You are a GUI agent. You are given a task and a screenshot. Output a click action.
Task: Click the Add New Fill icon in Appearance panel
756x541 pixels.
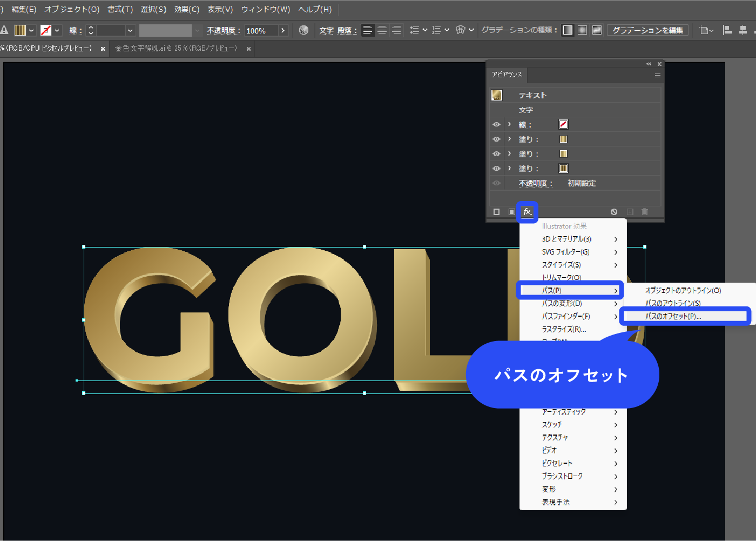point(511,212)
